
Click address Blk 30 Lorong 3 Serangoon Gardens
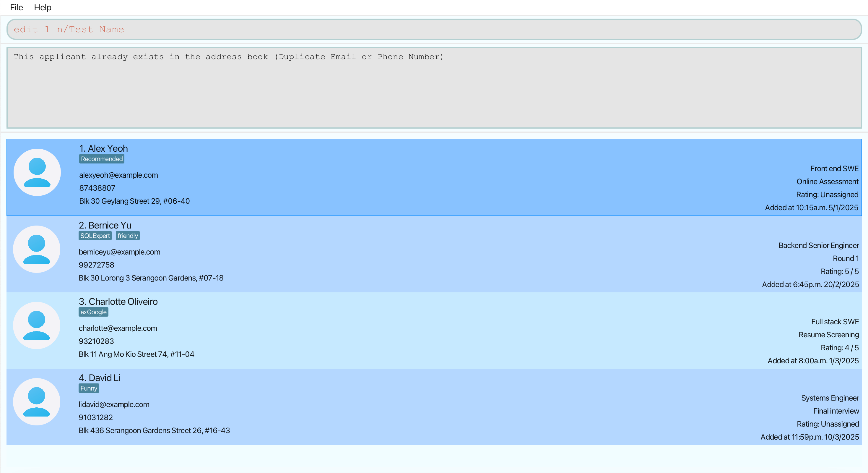(x=151, y=278)
